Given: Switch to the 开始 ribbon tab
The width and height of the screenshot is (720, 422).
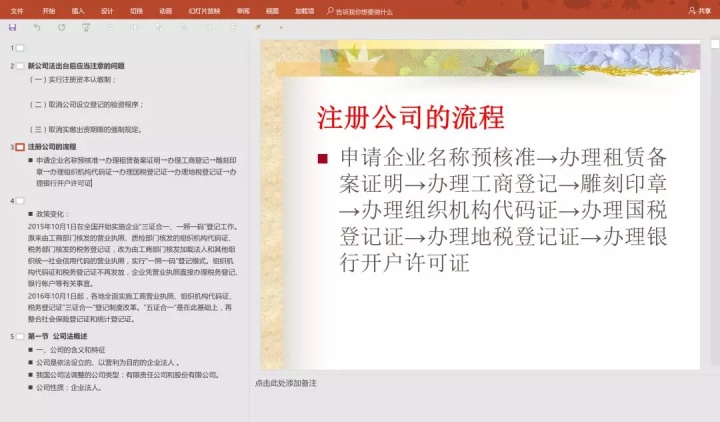Looking at the screenshot, I should pos(49,11).
